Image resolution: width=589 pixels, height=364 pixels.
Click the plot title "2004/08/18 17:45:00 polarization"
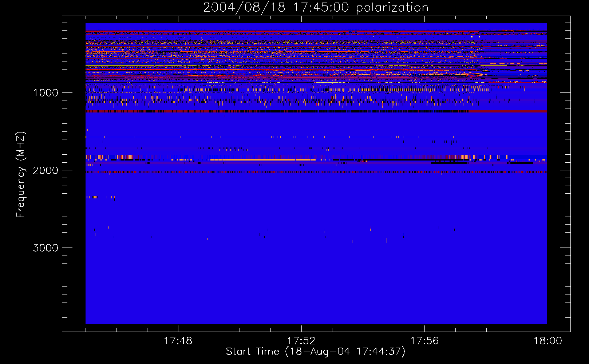point(316,8)
